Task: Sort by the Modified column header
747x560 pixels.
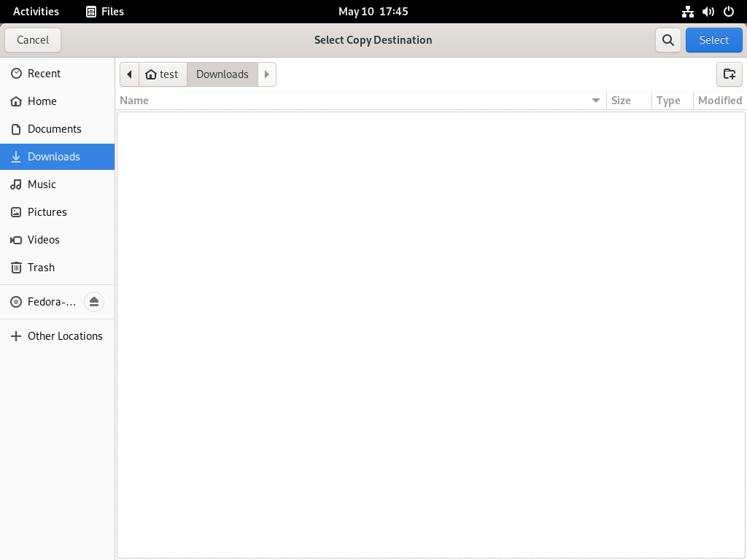Action: [x=720, y=101]
